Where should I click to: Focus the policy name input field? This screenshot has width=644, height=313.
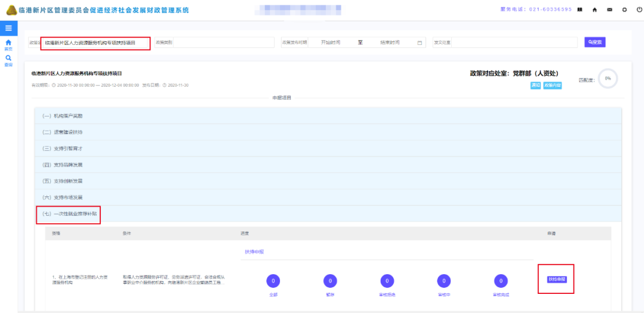(95, 42)
